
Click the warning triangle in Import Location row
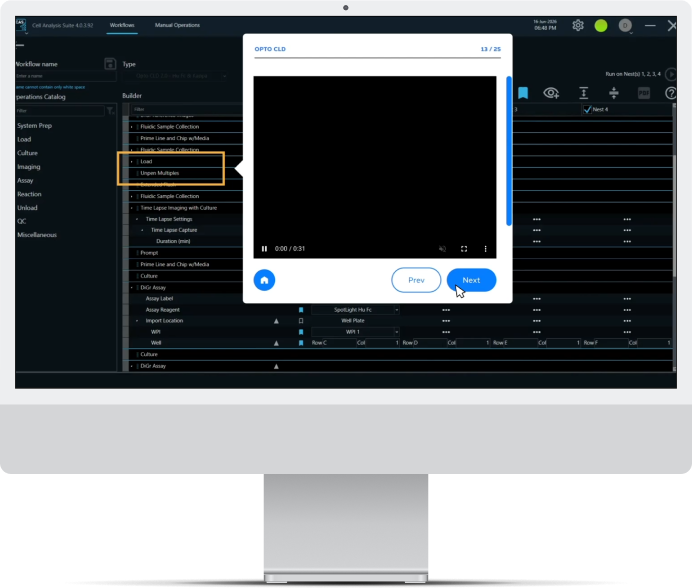point(276,321)
